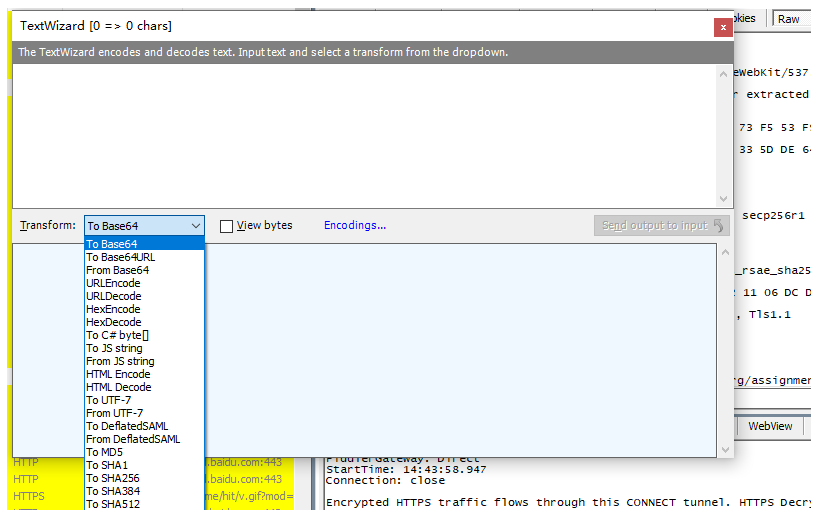Pick URLEncode from transform list
The height and width of the screenshot is (521, 816).
click(x=144, y=283)
